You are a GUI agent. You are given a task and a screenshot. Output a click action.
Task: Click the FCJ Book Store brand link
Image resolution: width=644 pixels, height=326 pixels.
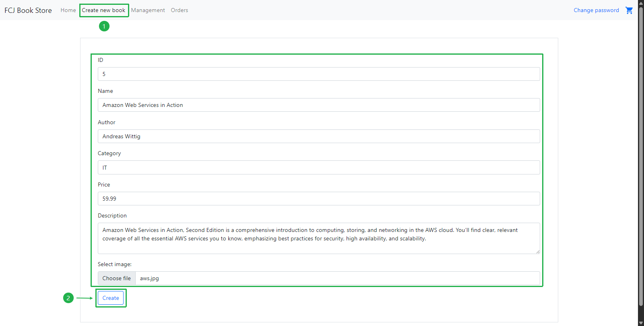click(28, 10)
